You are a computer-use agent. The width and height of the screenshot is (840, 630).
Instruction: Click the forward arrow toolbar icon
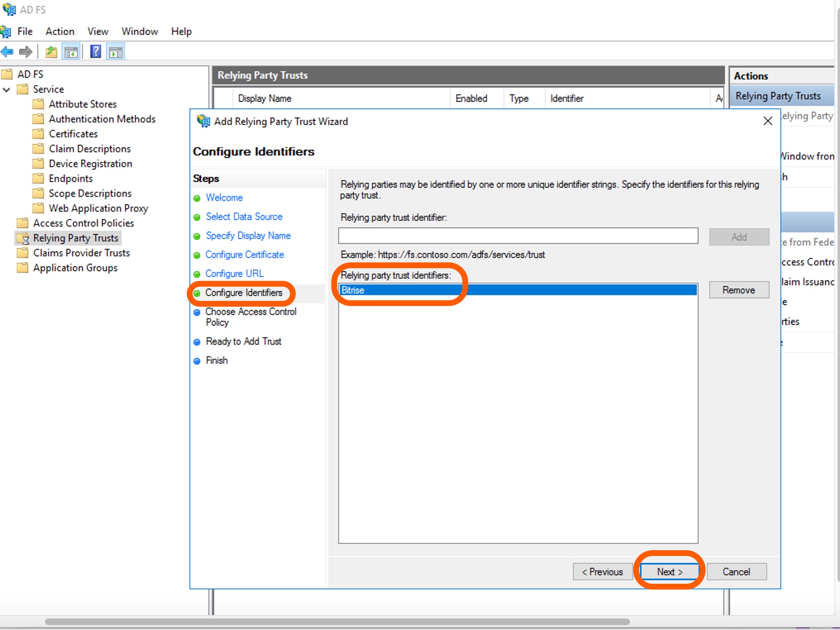tap(26, 52)
